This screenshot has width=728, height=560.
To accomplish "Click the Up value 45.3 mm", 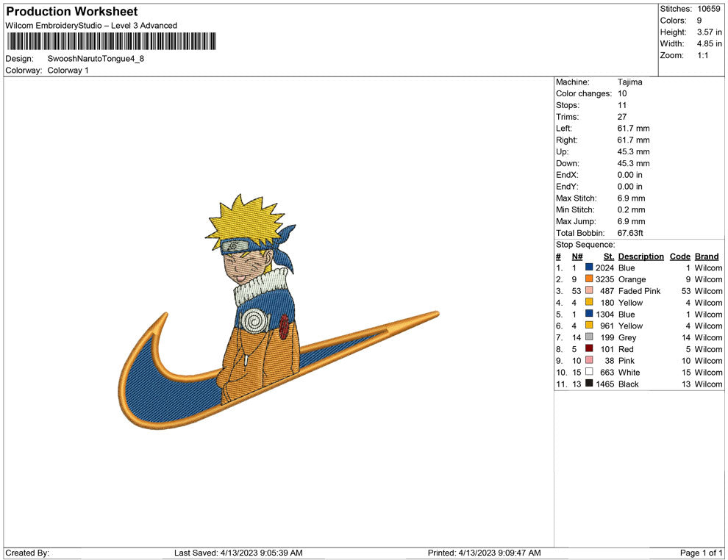I will 633,151.
